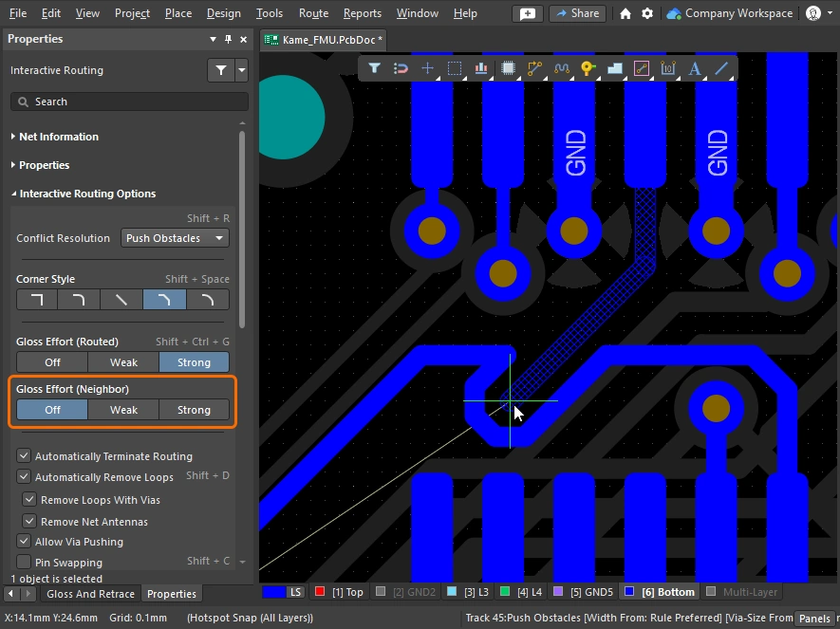
Task: Choose the Place Line tool in Active Bar
Action: pyautogui.click(x=722, y=68)
